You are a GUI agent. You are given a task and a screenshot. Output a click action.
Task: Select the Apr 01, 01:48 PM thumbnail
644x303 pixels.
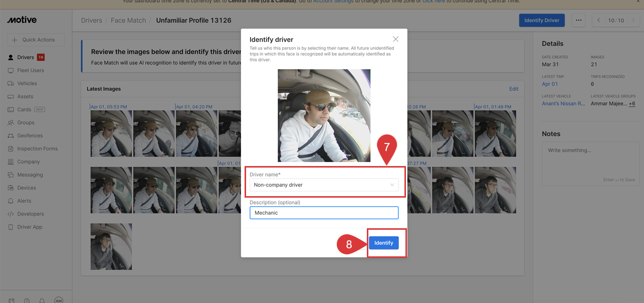[x=495, y=133]
